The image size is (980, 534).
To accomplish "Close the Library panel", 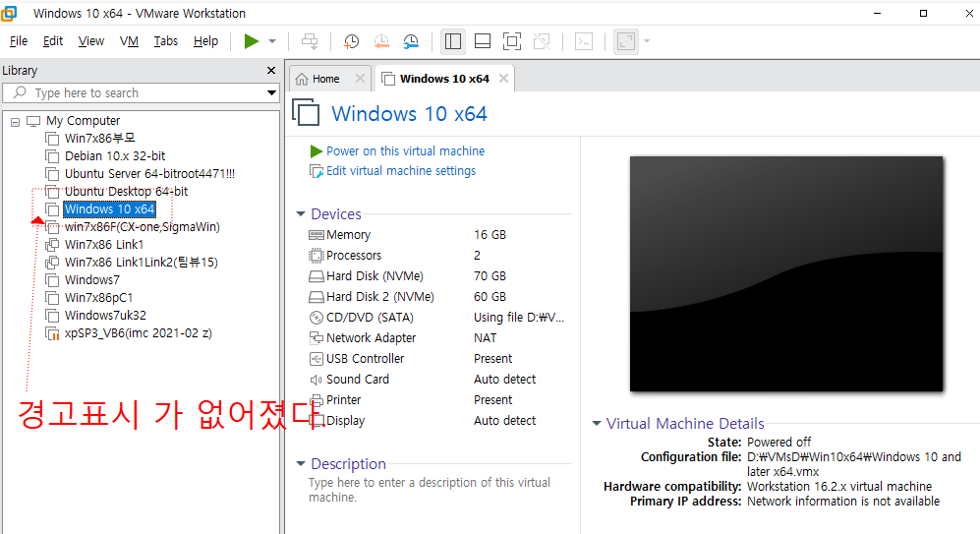I will pos(271,71).
